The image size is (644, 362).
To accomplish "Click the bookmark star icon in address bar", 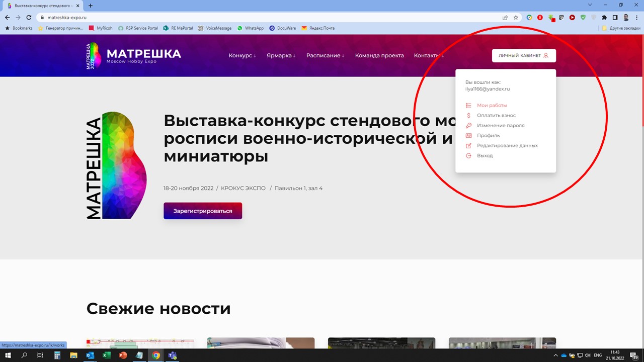I will click(x=516, y=17).
